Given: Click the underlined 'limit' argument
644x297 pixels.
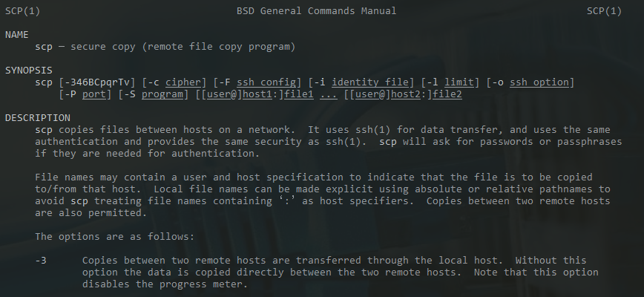Looking at the screenshot, I should (459, 82).
